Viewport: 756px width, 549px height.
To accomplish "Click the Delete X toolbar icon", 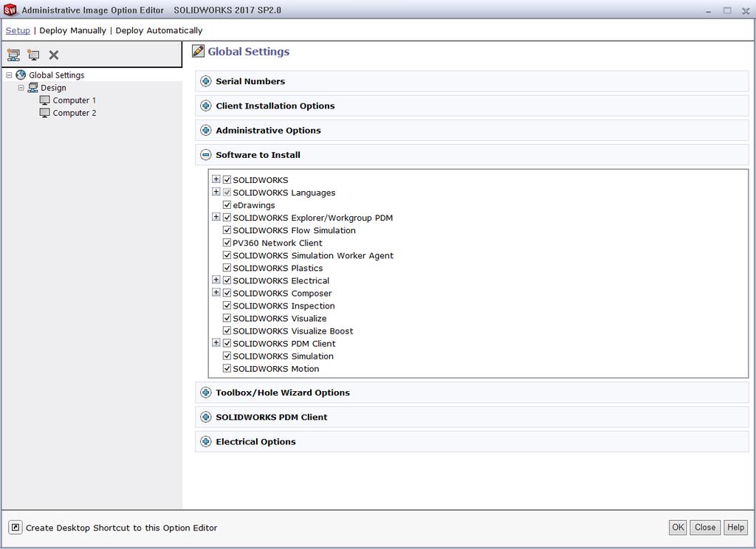I will click(x=53, y=55).
